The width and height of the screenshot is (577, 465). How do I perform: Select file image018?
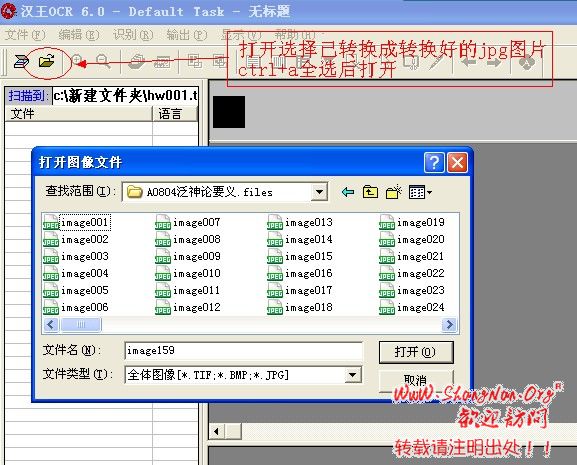(x=300, y=307)
